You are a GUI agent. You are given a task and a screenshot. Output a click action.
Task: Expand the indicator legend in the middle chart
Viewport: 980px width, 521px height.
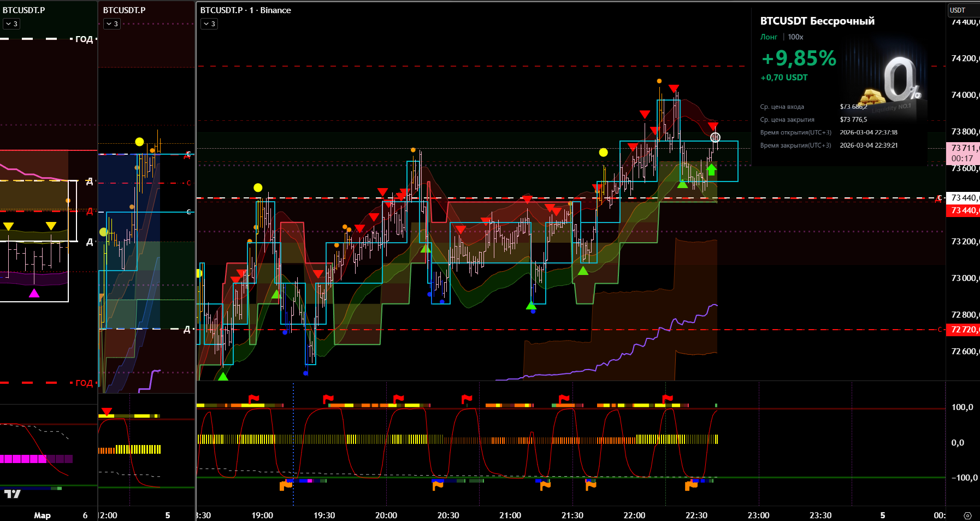click(112, 24)
